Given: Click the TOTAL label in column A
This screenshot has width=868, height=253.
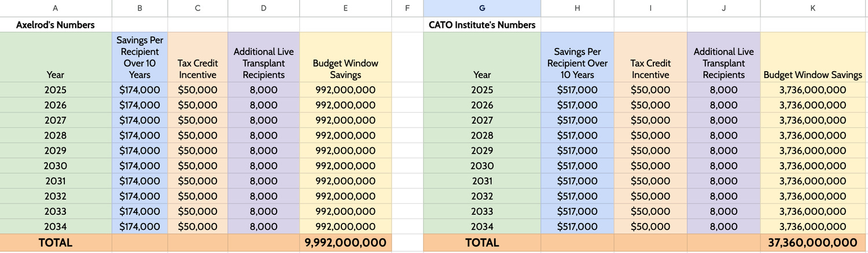Looking at the screenshot, I should (x=56, y=243).
